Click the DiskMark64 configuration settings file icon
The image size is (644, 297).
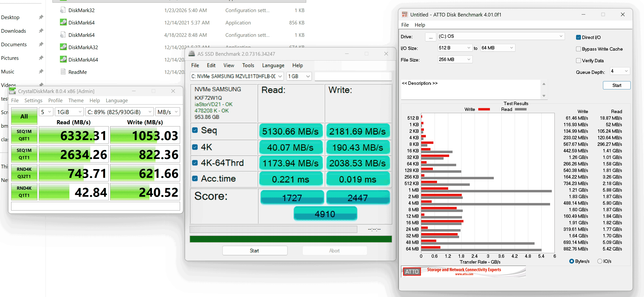tap(63, 35)
